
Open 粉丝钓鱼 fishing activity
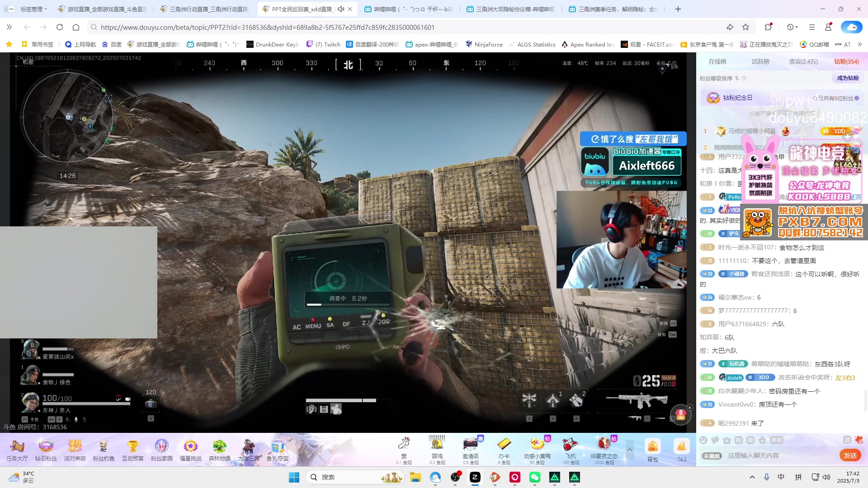[x=104, y=450]
